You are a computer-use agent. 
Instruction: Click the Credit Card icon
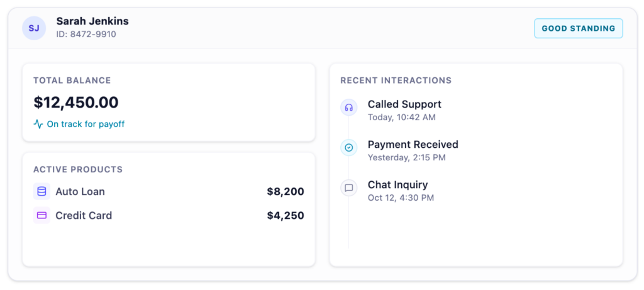pos(42,216)
